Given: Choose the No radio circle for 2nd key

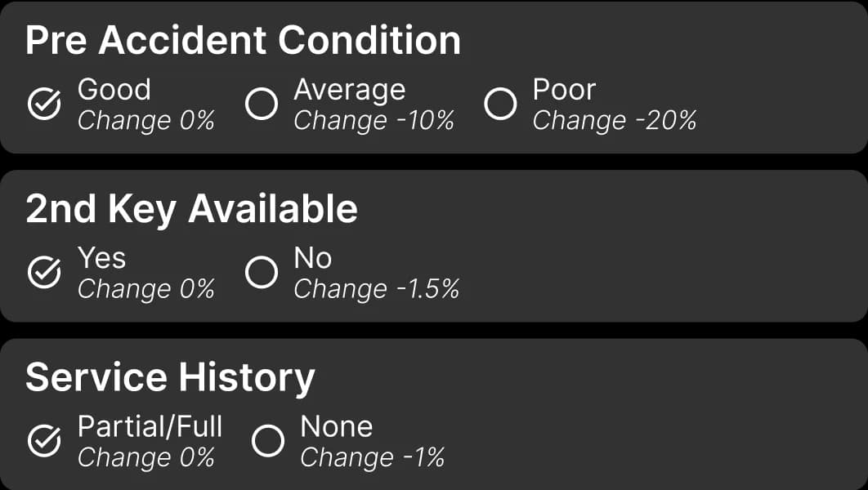Looking at the screenshot, I should [x=262, y=273].
